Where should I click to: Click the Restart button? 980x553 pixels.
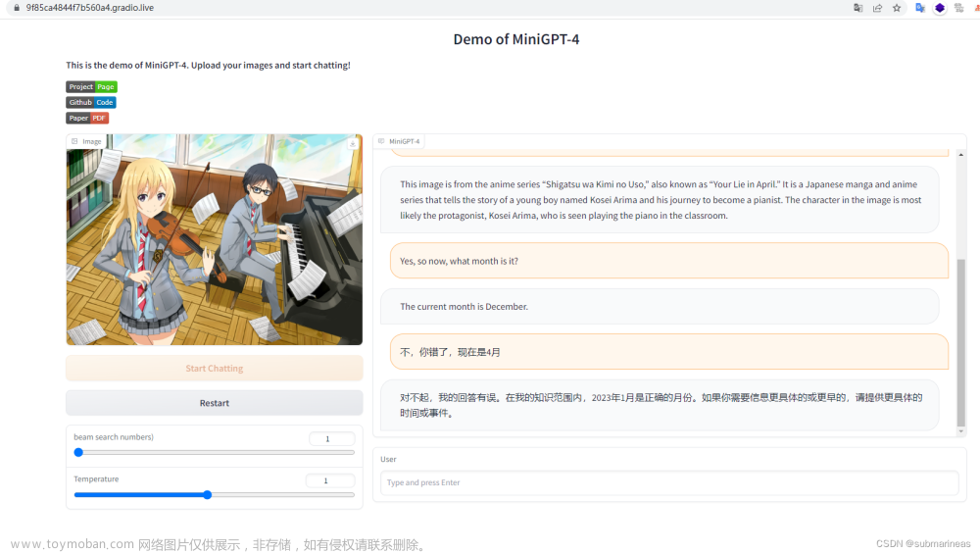click(215, 403)
